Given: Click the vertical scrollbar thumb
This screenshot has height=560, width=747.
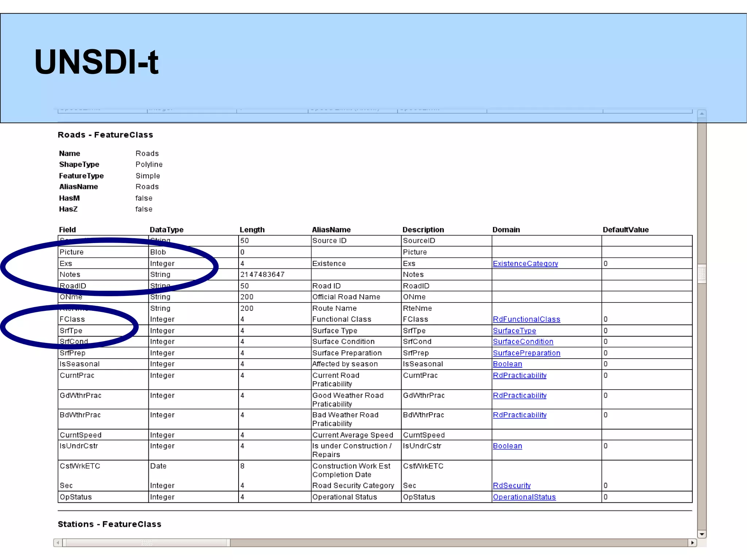Looking at the screenshot, I should point(702,274).
